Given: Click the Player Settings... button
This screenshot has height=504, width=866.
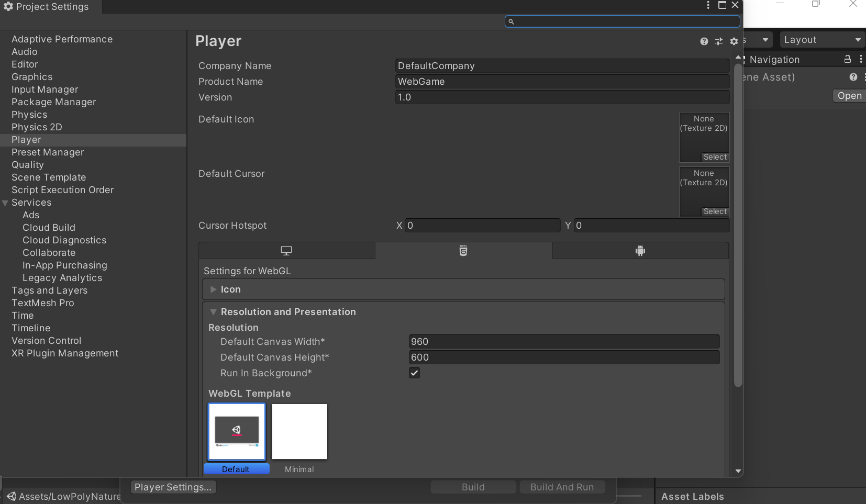Looking at the screenshot, I should (173, 487).
